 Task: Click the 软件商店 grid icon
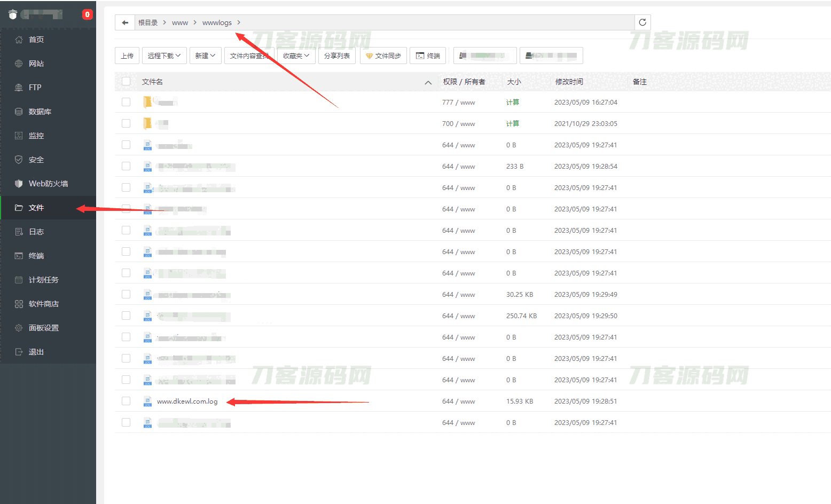19,304
